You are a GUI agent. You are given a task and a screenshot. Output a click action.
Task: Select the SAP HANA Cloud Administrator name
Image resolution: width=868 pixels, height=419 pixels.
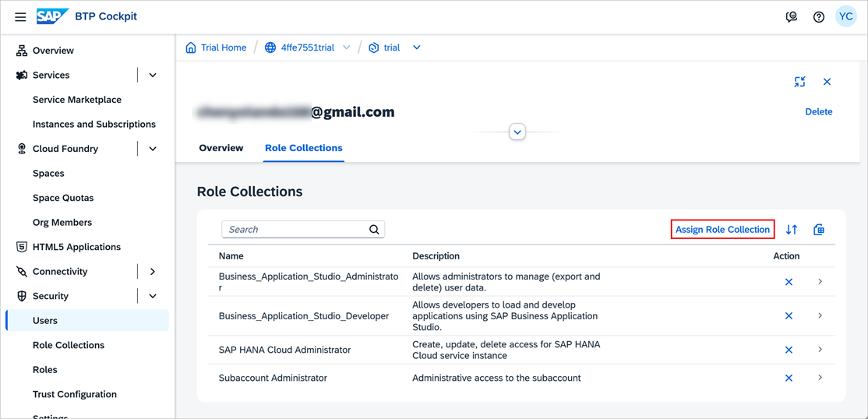click(x=284, y=350)
